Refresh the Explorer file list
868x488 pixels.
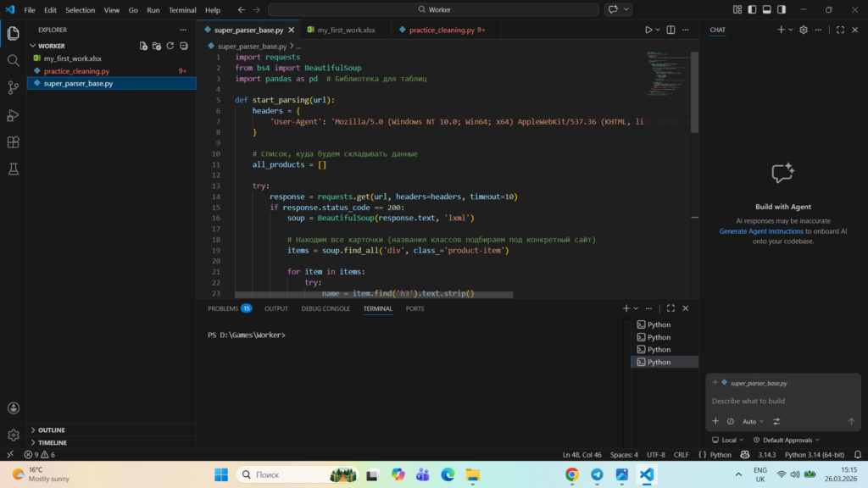[170, 46]
